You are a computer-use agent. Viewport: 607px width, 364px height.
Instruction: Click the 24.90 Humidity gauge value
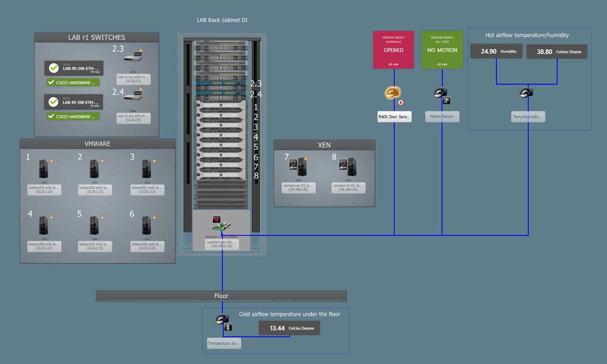(x=496, y=51)
